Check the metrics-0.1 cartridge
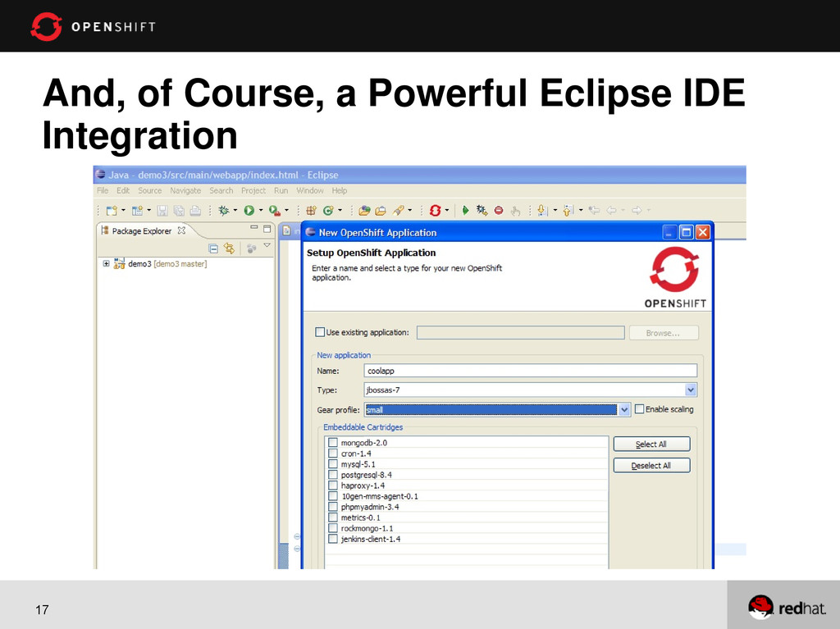 tap(333, 517)
